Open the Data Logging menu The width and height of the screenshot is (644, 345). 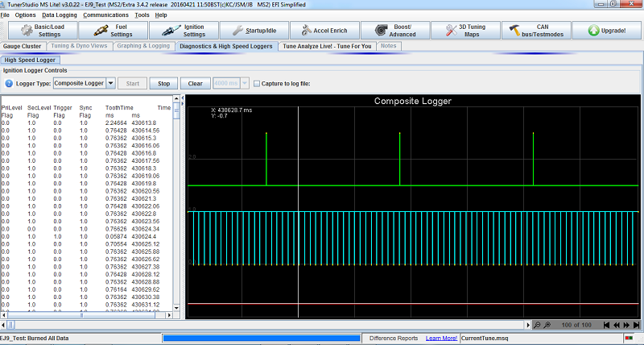[60, 15]
